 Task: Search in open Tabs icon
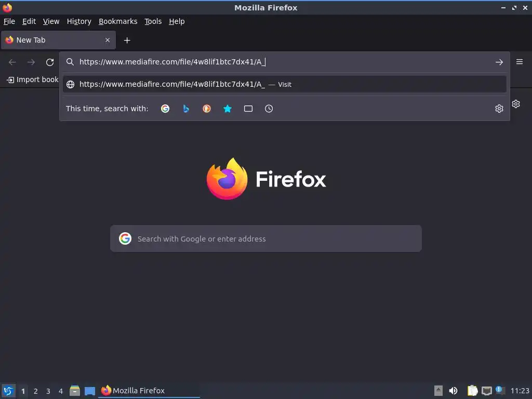click(248, 109)
